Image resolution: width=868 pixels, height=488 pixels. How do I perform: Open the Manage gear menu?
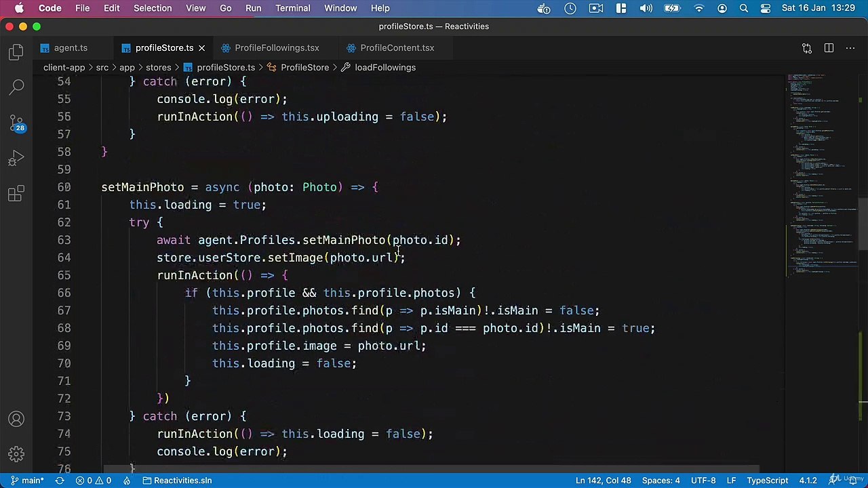pyautogui.click(x=16, y=454)
